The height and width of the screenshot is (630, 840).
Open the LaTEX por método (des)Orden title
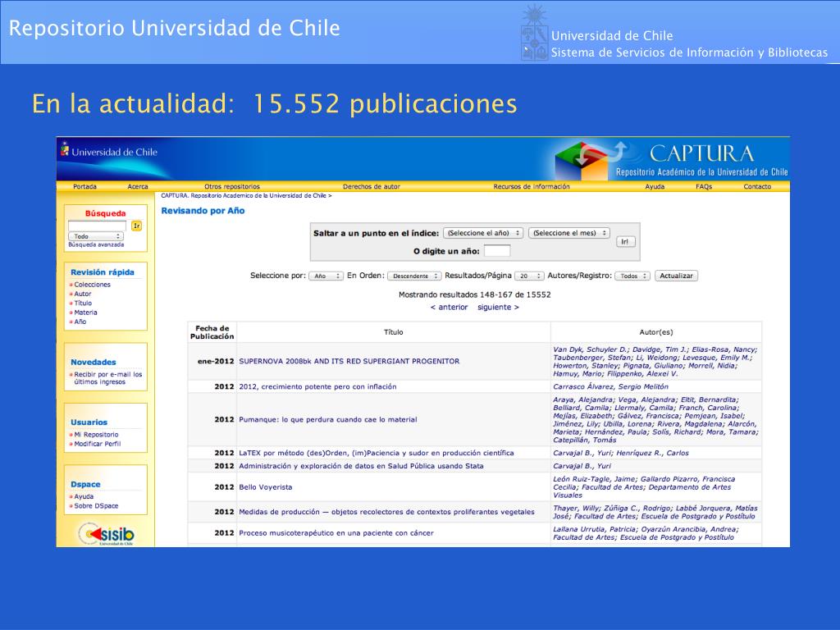click(x=376, y=453)
